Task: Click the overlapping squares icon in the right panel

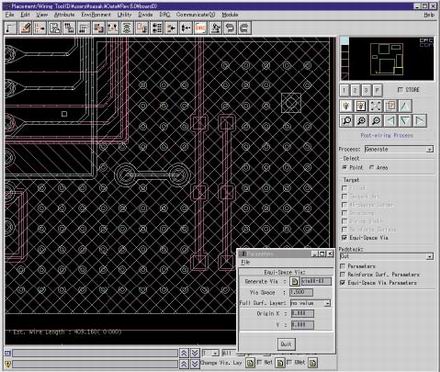Action: coord(390,106)
